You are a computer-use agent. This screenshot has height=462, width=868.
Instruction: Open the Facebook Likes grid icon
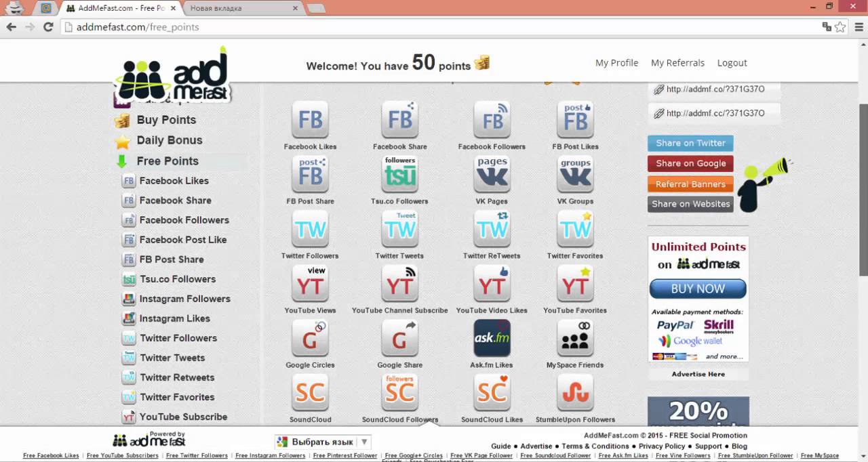pos(310,120)
